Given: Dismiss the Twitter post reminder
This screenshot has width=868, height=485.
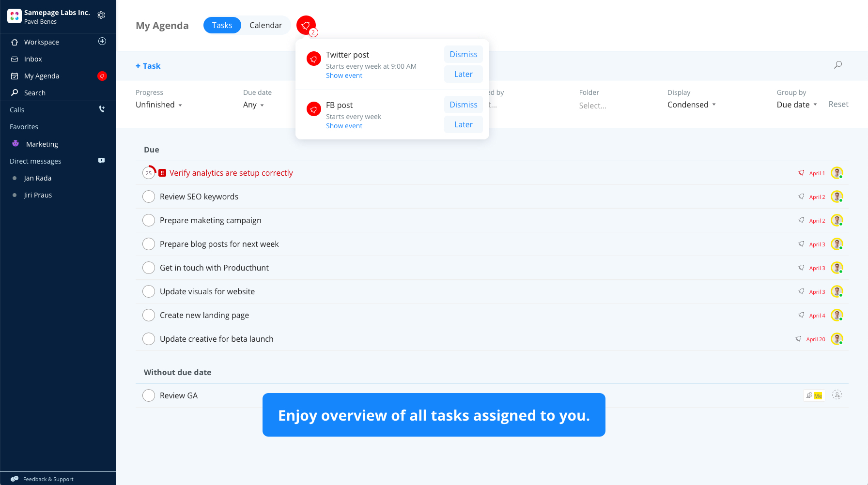Looking at the screenshot, I should point(464,54).
